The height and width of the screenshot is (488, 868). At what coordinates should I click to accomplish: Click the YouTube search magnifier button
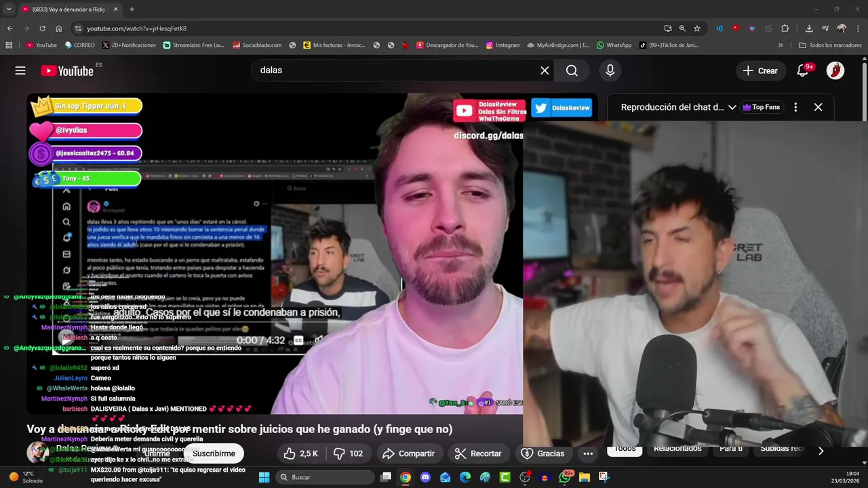tap(572, 70)
